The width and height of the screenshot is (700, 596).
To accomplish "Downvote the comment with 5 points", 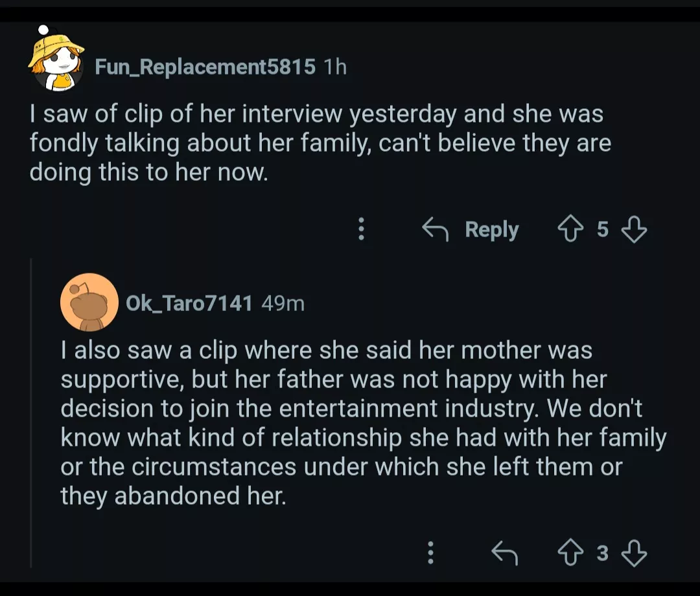I will pos(633,229).
